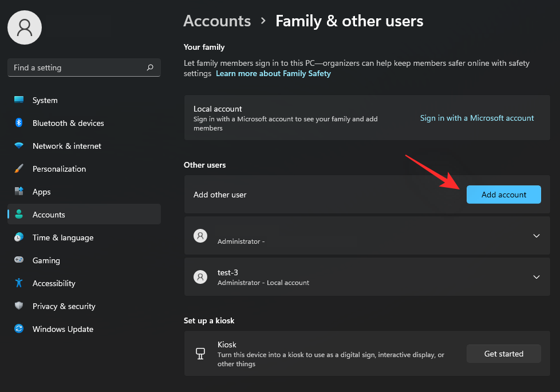This screenshot has width=560, height=392.
Task: Click the Apps icon in sidebar
Action: (x=19, y=192)
